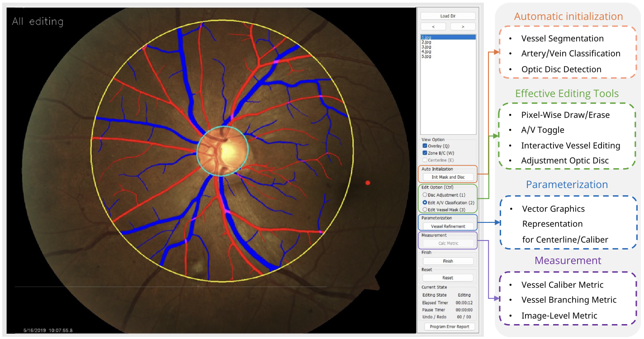Click the Calc Metric button
The width and height of the screenshot is (644, 339).
(x=448, y=243)
